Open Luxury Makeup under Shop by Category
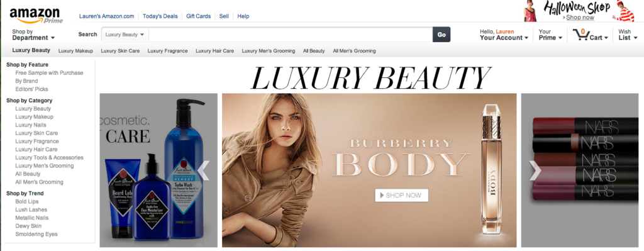 [x=35, y=117]
